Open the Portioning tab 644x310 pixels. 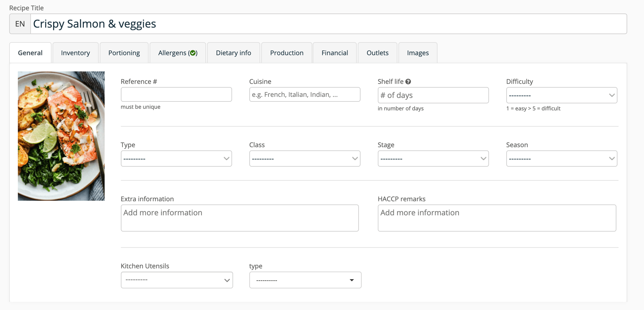tap(124, 53)
